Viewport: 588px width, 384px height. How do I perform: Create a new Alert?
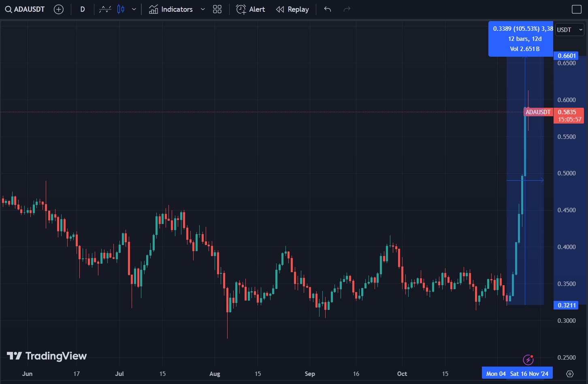[x=251, y=9]
